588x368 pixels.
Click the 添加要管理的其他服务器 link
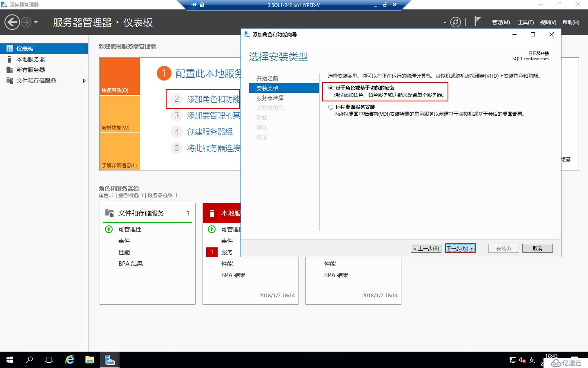click(x=214, y=115)
